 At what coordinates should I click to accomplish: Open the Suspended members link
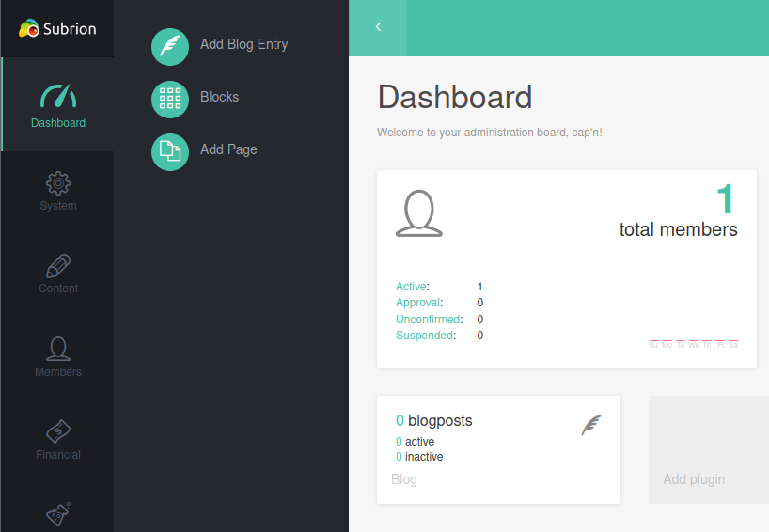424,336
